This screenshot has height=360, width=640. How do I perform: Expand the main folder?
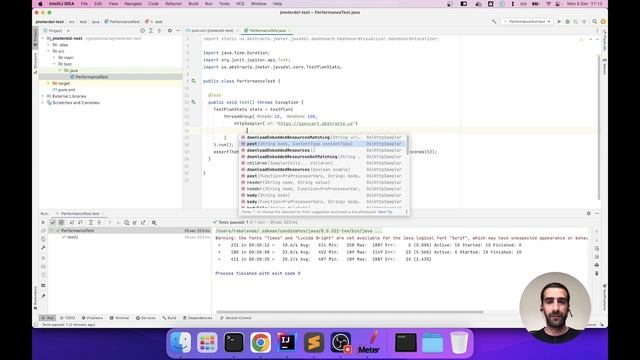tap(54, 58)
